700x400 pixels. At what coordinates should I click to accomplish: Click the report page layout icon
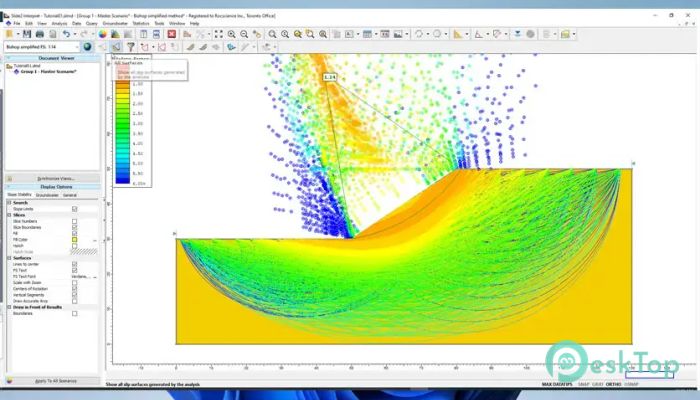(x=143, y=34)
